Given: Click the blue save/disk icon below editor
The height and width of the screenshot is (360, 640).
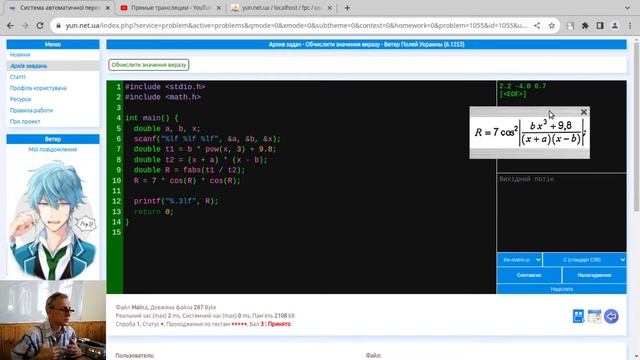Looking at the screenshot, I should pyautogui.click(x=578, y=316).
